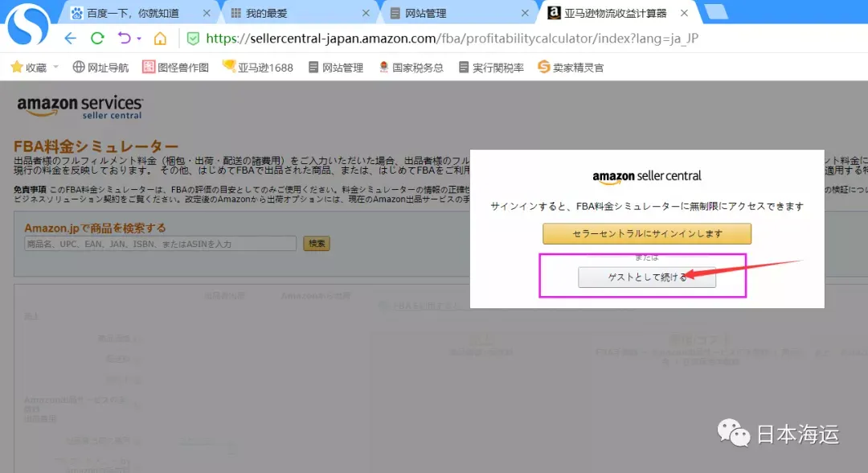Click the Sogou browser logo icon
Viewport: 868px width, 473px height.
[27, 24]
